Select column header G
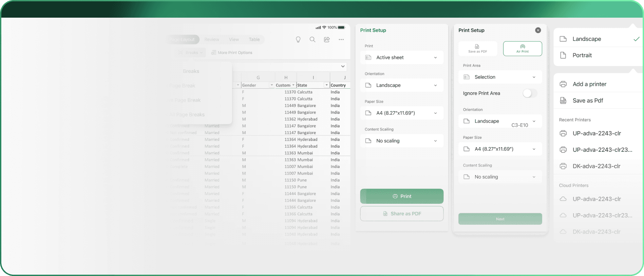This screenshot has height=276, width=644. coord(258,78)
